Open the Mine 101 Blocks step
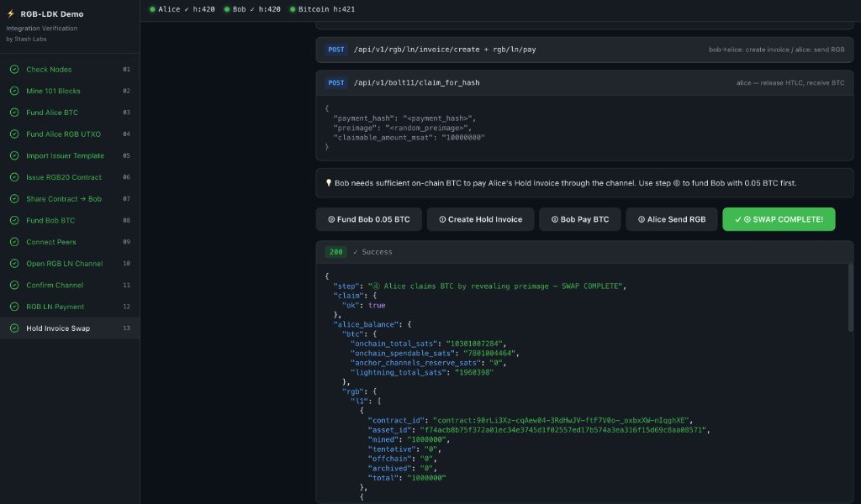This screenshot has height=504, width=861. (70, 91)
